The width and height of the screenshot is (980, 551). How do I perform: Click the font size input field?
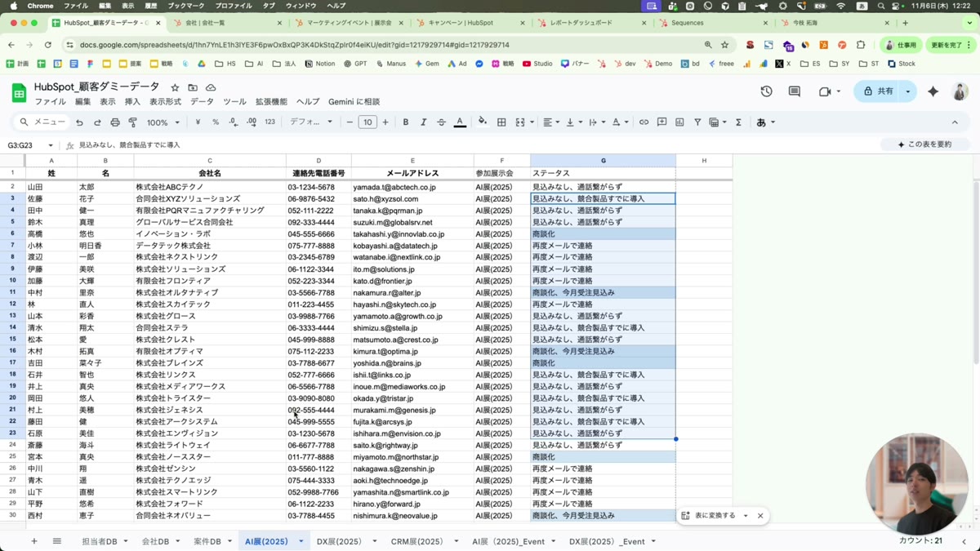pyautogui.click(x=367, y=122)
